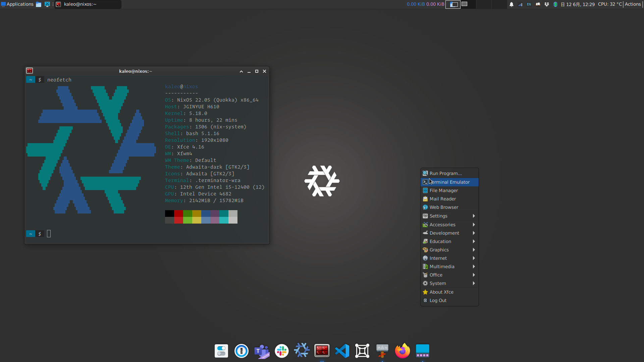
Task: Click the Bluetooth tray icon
Action: [x=555, y=4]
